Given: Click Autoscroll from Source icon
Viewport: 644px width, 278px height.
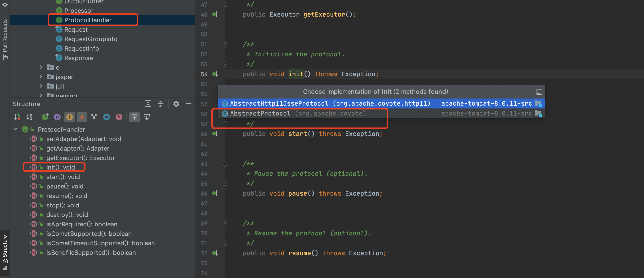Looking at the screenshot, I should (x=147, y=117).
